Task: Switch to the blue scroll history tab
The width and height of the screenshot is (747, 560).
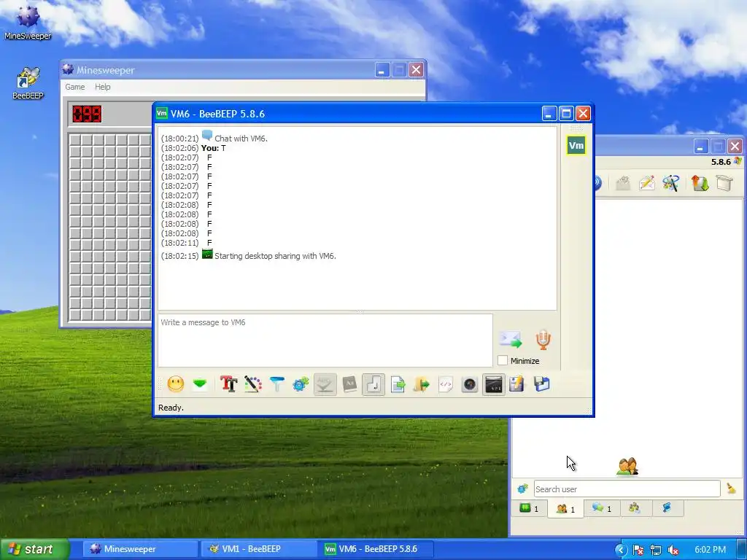Action: click(x=667, y=508)
